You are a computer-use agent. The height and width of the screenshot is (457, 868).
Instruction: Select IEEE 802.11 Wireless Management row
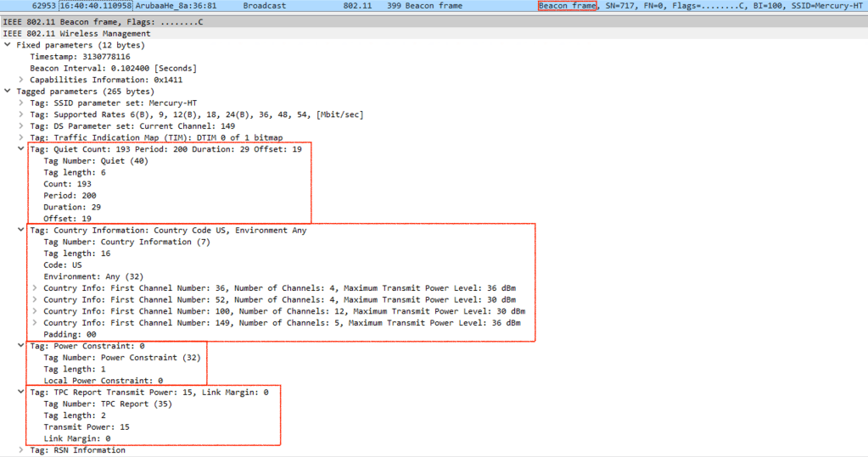click(x=76, y=33)
